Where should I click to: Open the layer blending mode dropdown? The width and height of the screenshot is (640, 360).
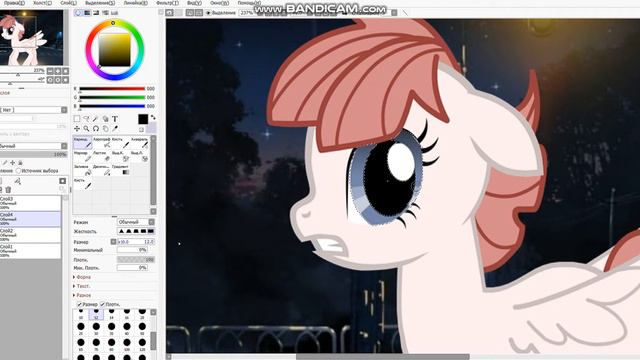33,146
